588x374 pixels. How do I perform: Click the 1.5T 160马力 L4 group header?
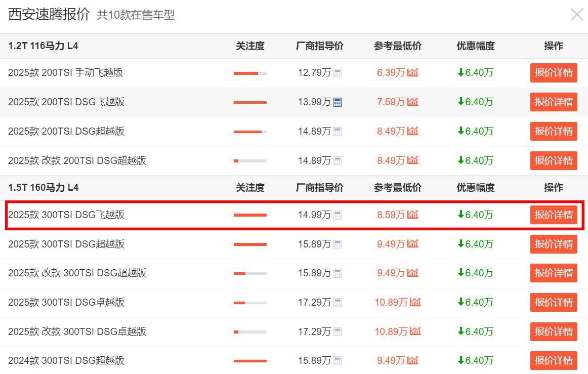[43, 188]
